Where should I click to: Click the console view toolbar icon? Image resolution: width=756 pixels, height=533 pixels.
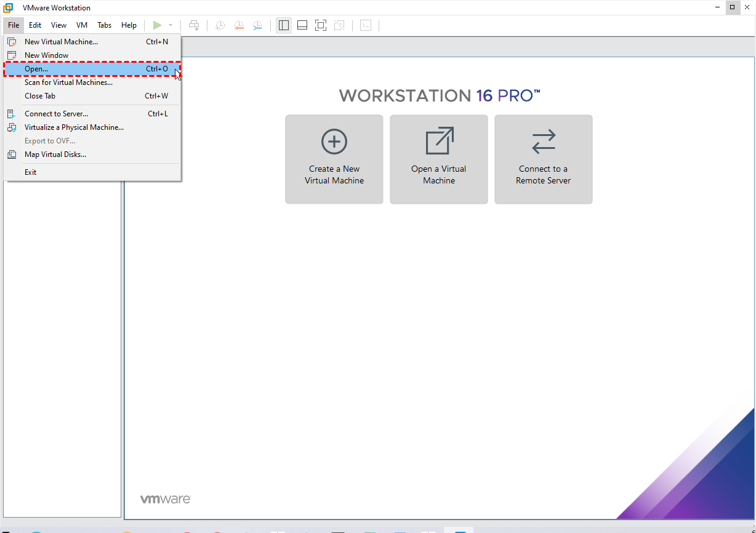(366, 25)
